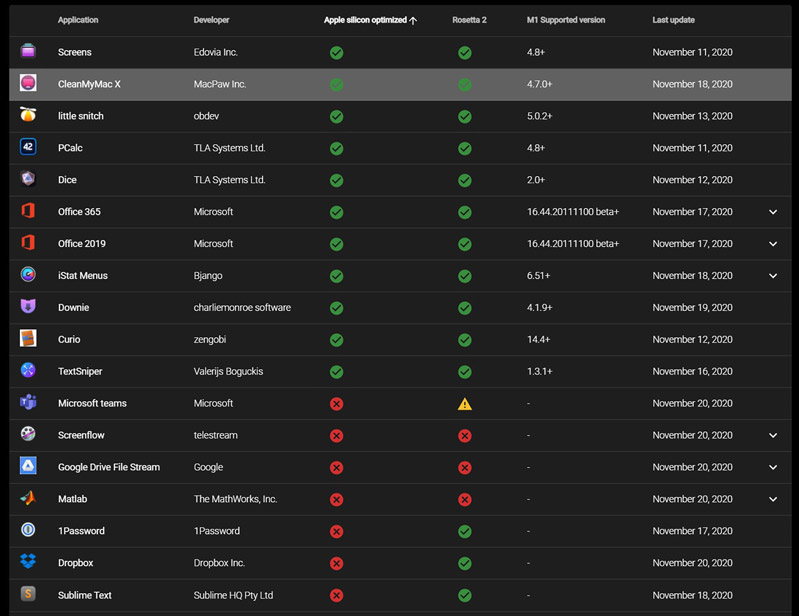Click the Microsoft teams app icon
The height and width of the screenshot is (616, 799).
28,403
